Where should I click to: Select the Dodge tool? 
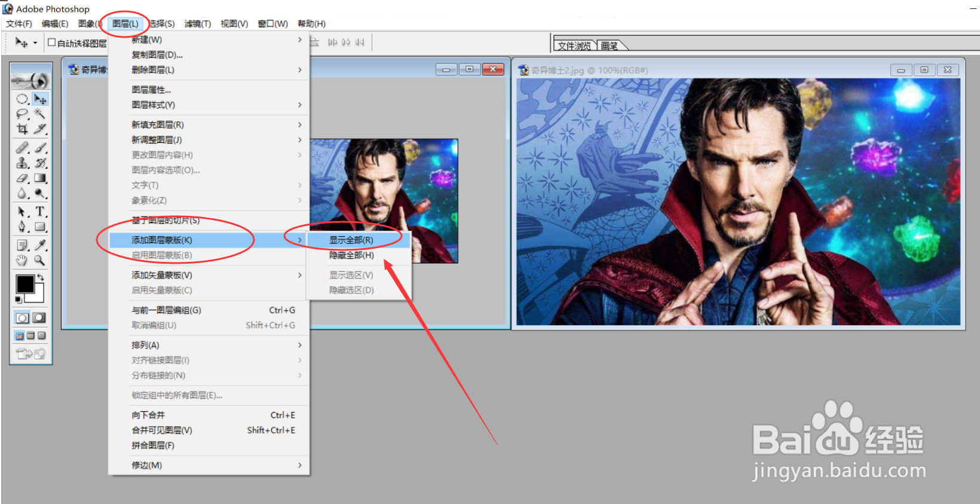pos(40,193)
